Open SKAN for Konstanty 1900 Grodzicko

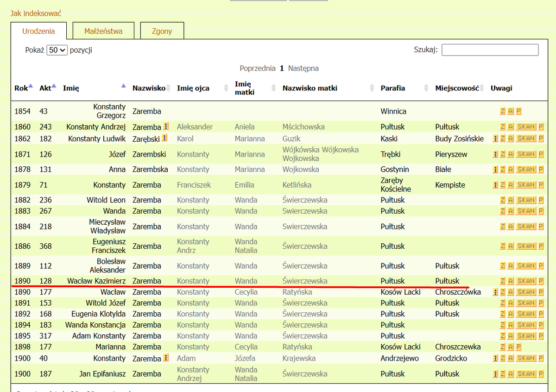(x=526, y=358)
